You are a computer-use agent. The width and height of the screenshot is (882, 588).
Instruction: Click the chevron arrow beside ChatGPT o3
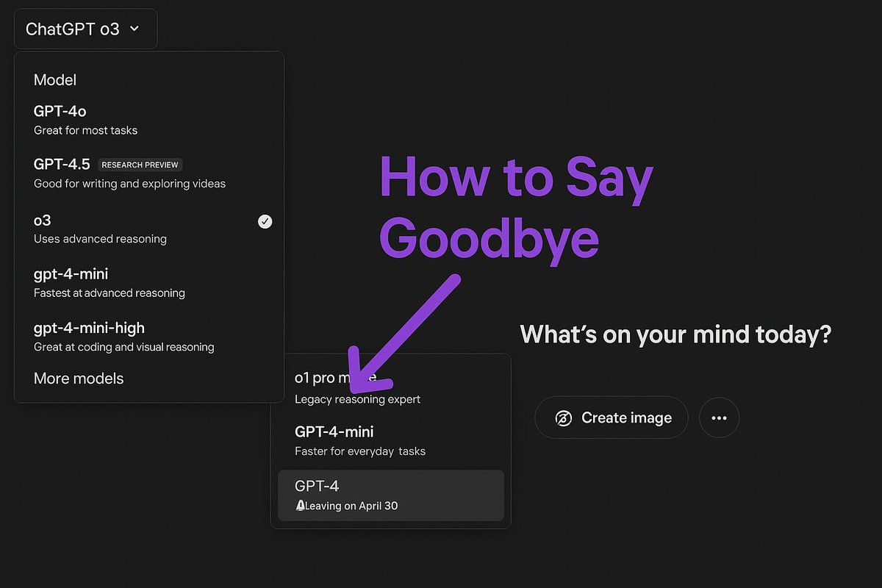[x=134, y=29]
